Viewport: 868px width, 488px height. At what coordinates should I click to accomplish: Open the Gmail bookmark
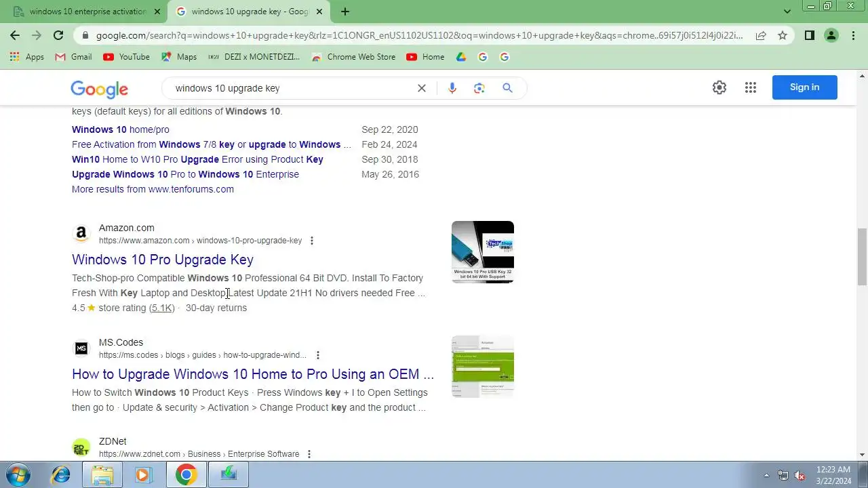pos(73,57)
